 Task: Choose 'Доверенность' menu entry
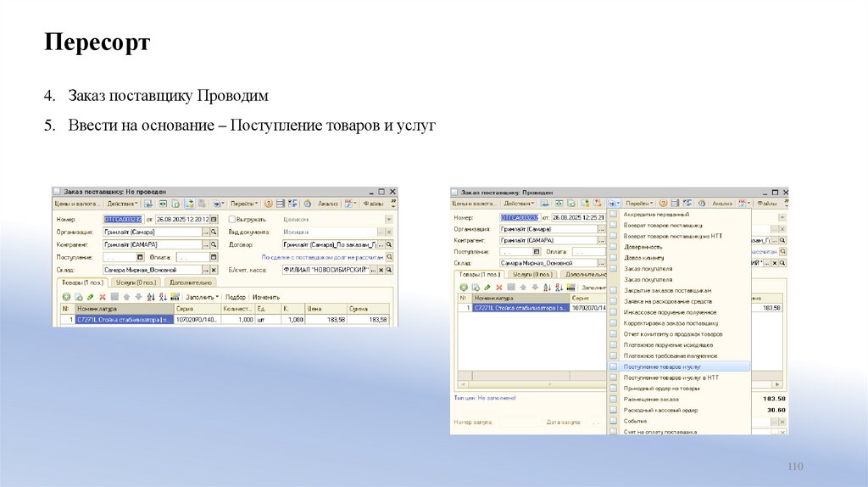679,247
